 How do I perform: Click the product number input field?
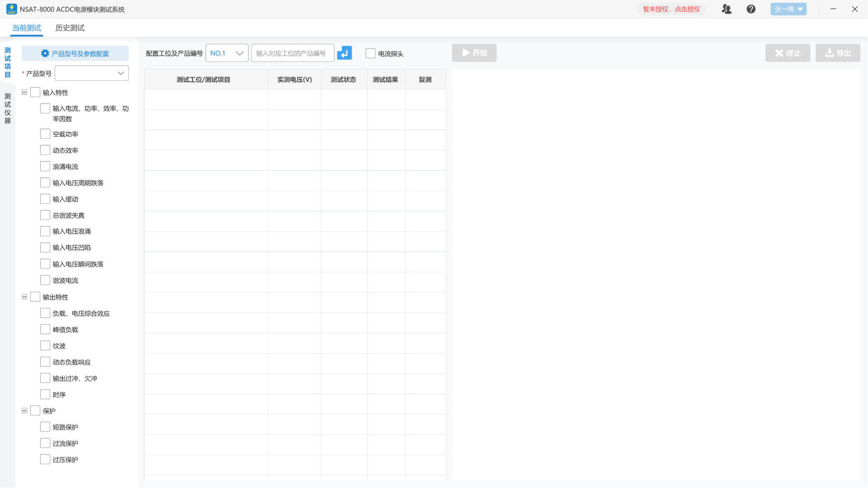point(292,53)
